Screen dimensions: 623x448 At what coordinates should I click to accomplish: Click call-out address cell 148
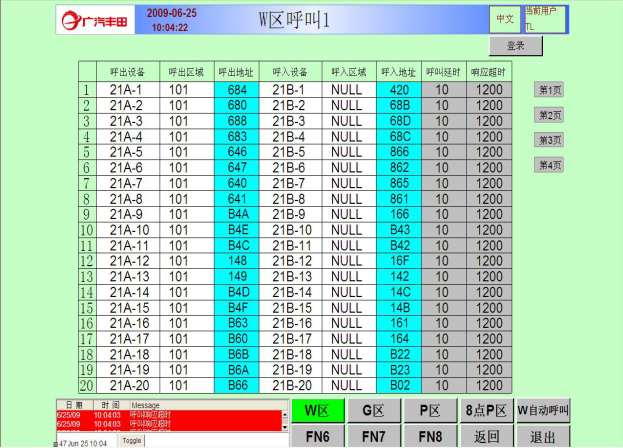[237, 261]
